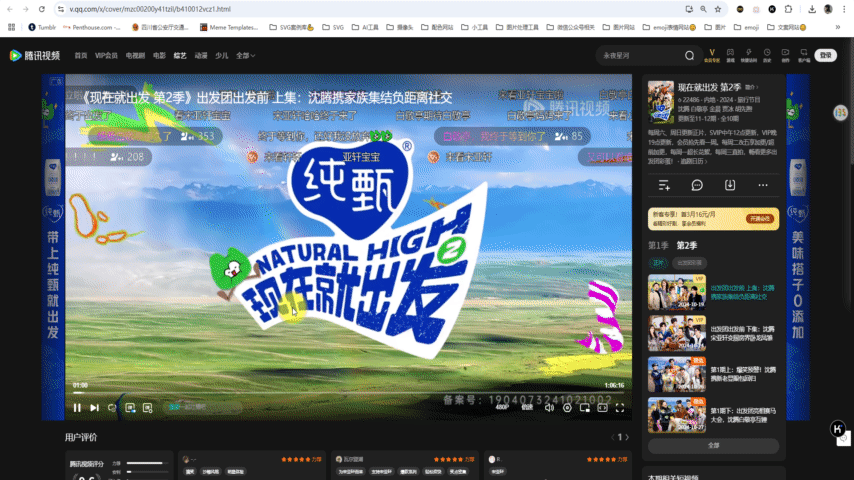Go to next user review page
The height and width of the screenshot is (480, 854).
[x=627, y=437]
